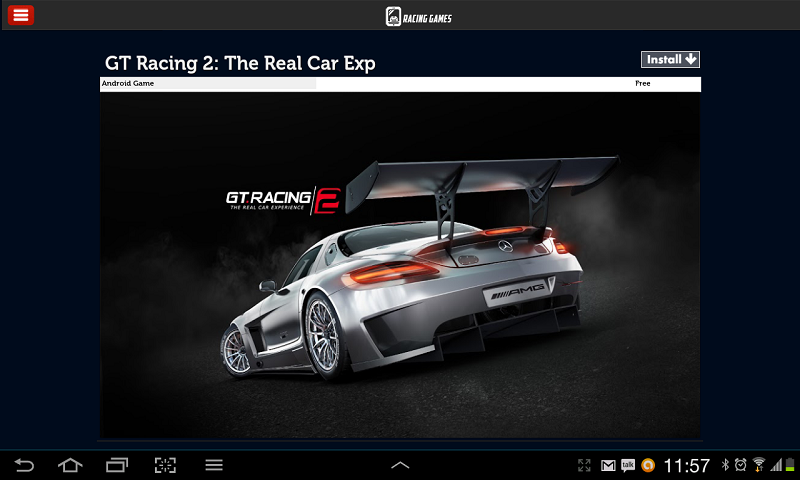Open GT Racing 2 title heading
Viewport: 800px width, 480px height.
[240, 63]
